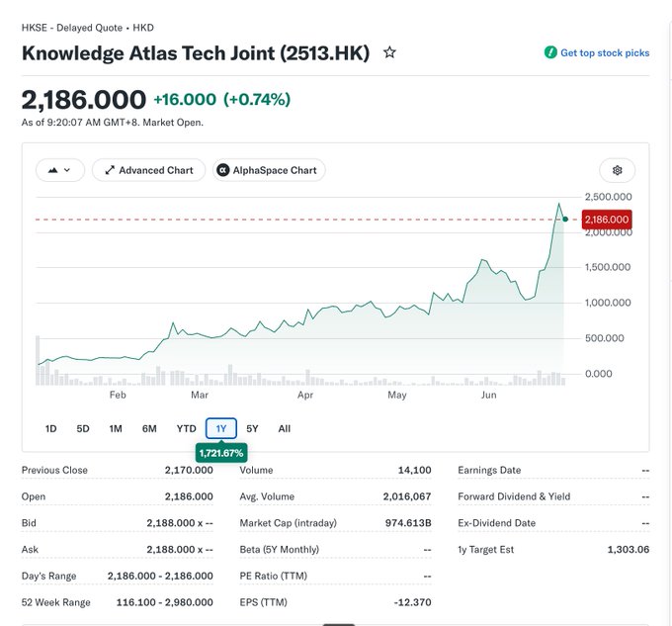The image size is (672, 626).
Task: Click 52 Week Range value 116.100 - 2,980.000
Action: click(x=165, y=602)
